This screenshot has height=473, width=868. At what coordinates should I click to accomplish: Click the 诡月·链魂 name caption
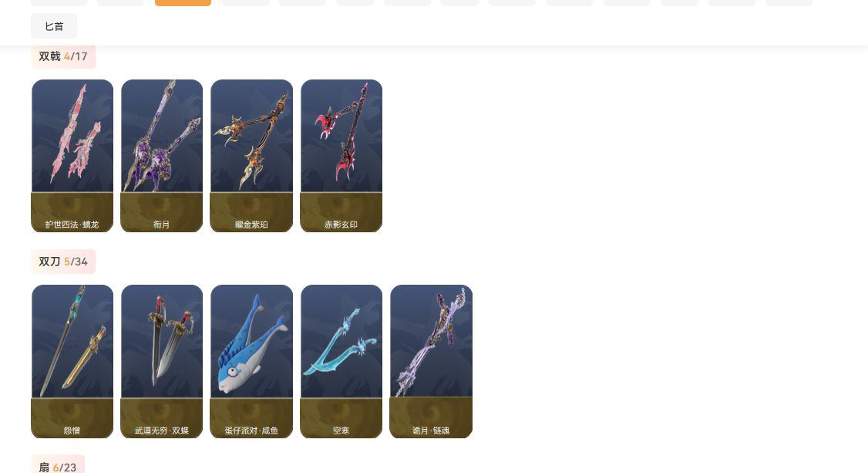pyautogui.click(x=431, y=431)
